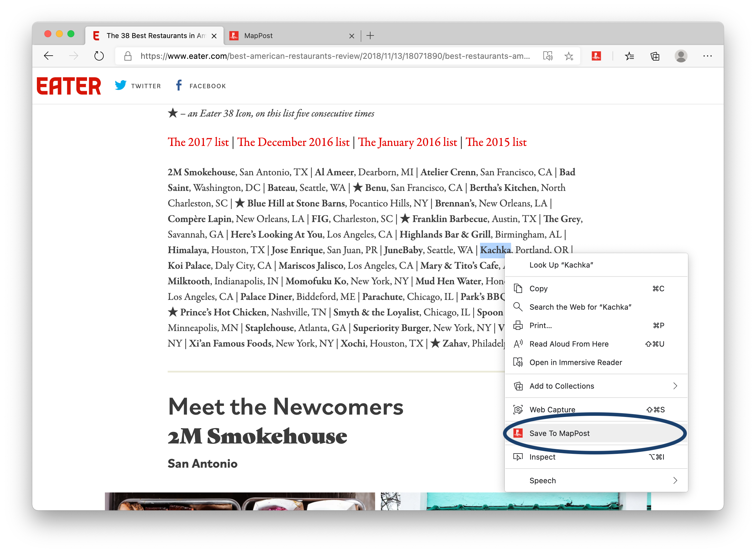Click the Franklin Barbecue restaurant name
Screen dimensions: 756x553
449,219
